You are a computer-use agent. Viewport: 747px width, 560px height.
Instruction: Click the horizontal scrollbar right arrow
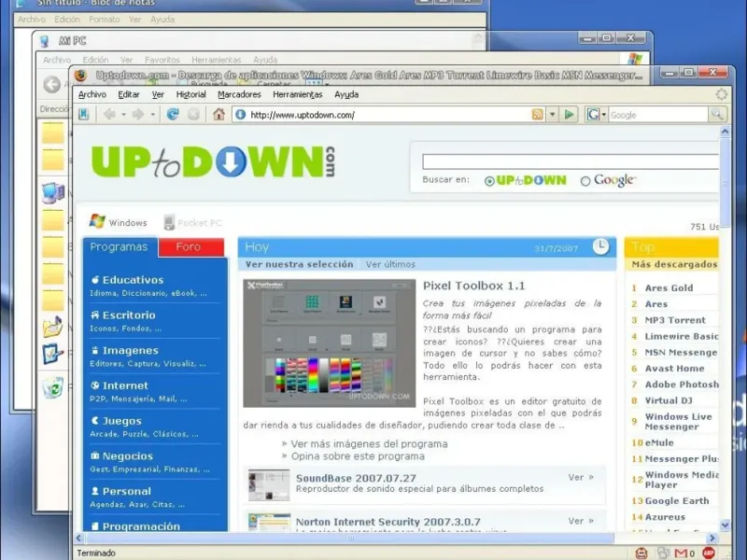coord(712,539)
